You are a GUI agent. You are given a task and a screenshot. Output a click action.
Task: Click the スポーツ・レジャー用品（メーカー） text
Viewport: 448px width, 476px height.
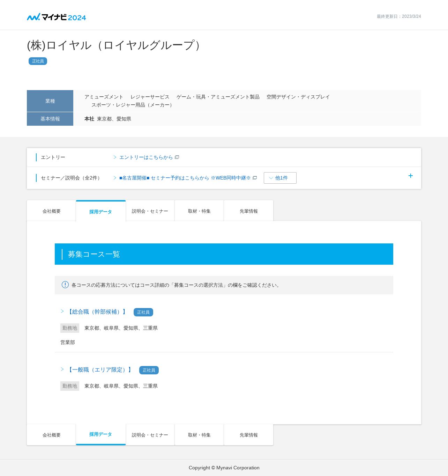click(x=133, y=105)
